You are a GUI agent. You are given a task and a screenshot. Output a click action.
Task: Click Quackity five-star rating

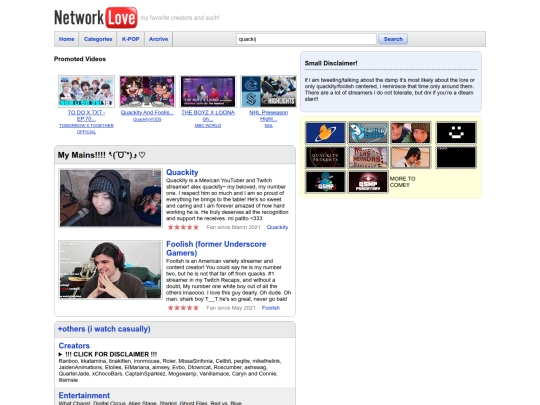click(183, 227)
